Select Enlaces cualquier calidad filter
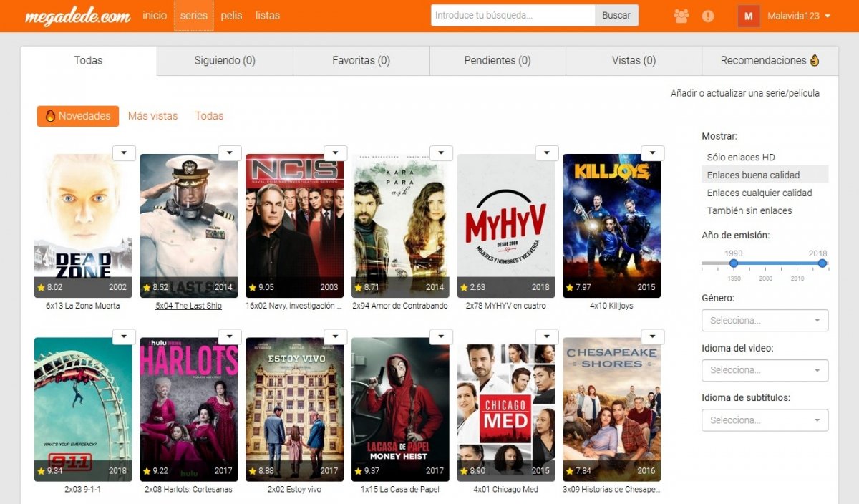The image size is (859, 504). click(x=759, y=193)
